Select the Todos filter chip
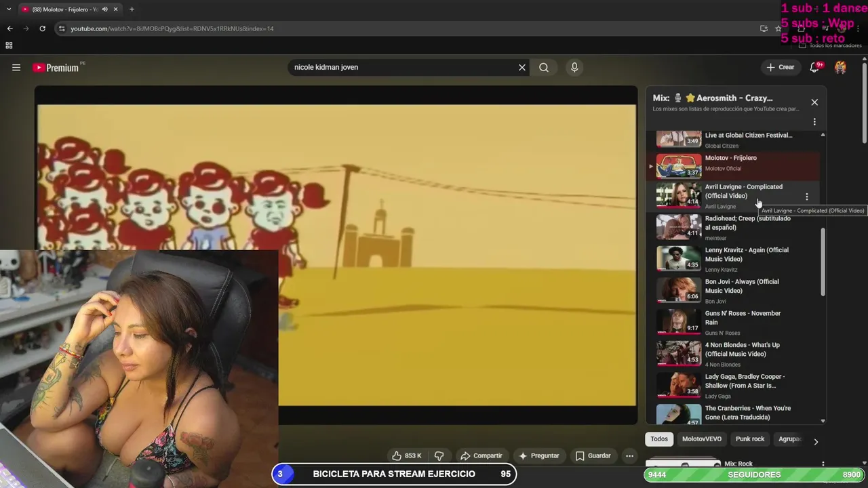This screenshot has height=488, width=868. (x=659, y=439)
